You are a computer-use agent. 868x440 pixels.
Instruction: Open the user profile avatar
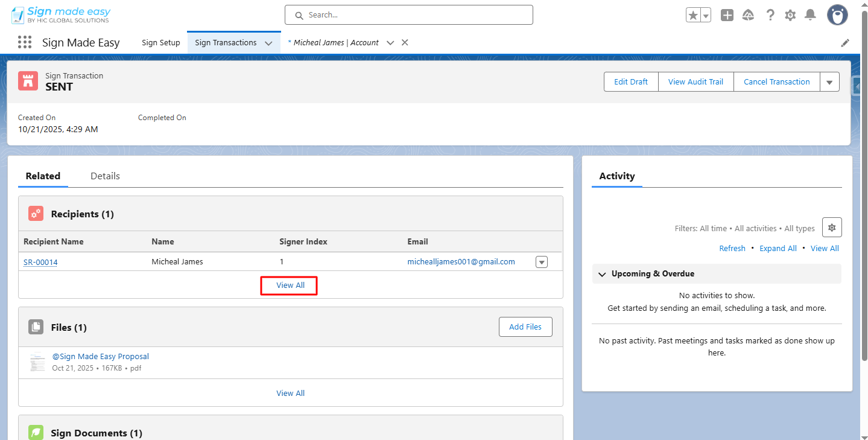tap(837, 15)
